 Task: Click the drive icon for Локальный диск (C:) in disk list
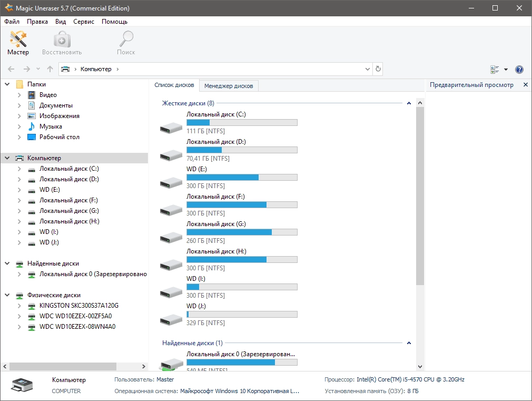point(171,128)
